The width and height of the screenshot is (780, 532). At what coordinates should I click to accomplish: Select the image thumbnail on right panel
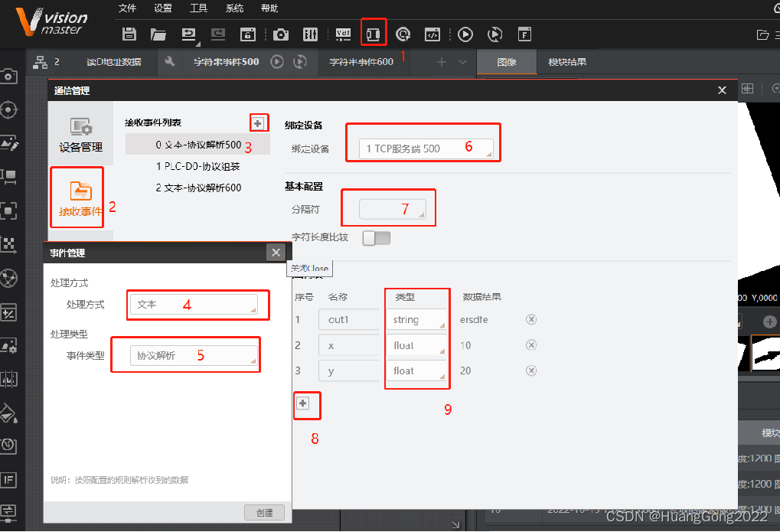click(x=765, y=354)
